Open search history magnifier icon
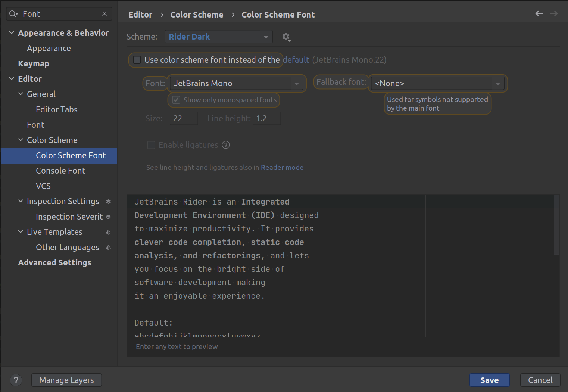The image size is (568, 392). click(x=13, y=14)
